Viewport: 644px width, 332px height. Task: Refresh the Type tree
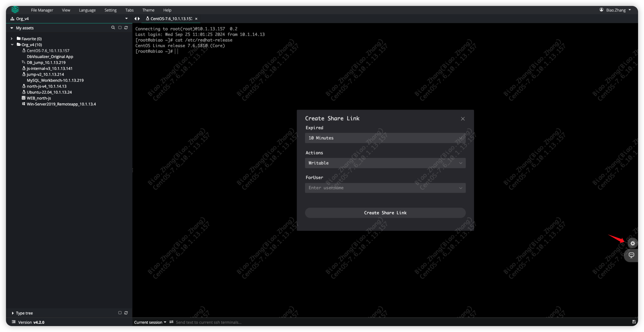click(126, 313)
